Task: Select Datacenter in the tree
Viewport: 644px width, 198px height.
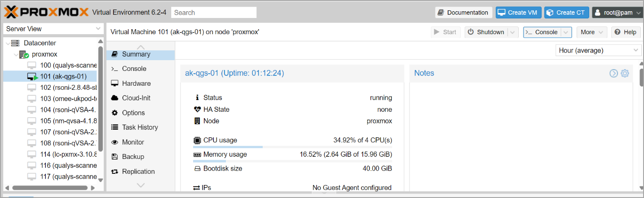Action: (x=40, y=43)
